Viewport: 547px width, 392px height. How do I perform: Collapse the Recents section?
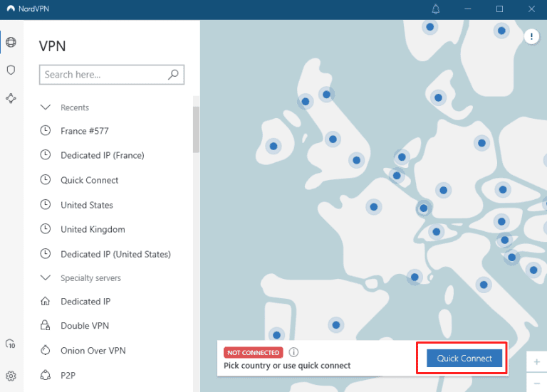tap(46, 107)
